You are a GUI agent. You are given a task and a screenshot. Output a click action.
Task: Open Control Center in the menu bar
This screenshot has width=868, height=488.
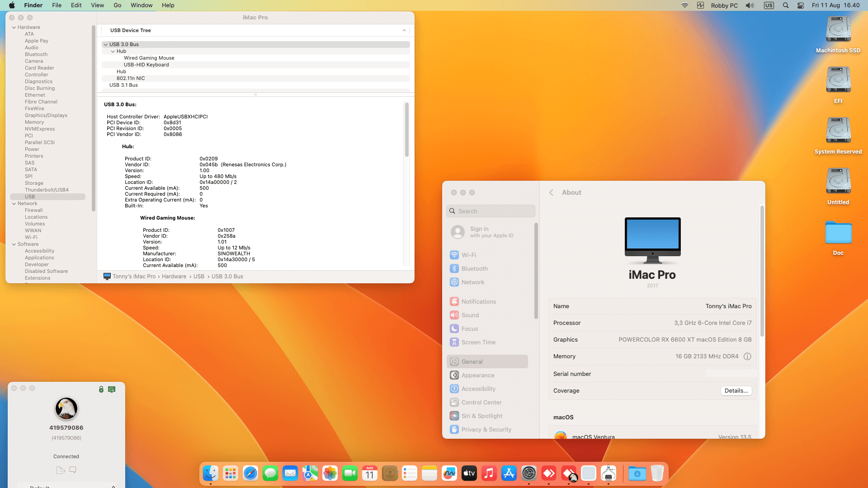point(801,5)
